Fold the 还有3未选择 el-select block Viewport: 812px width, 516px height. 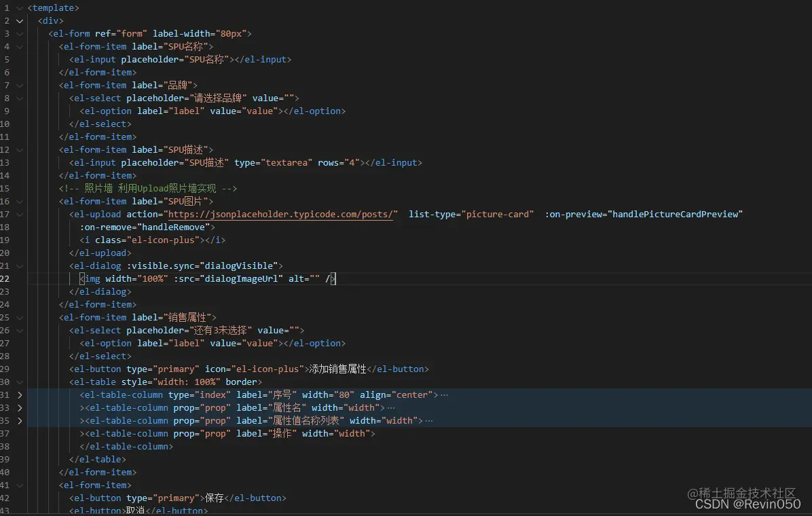click(x=20, y=331)
